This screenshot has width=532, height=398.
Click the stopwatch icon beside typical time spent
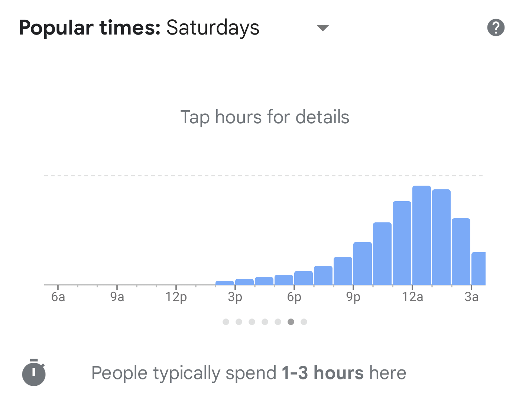pyautogui.click(x=34, y=372)
